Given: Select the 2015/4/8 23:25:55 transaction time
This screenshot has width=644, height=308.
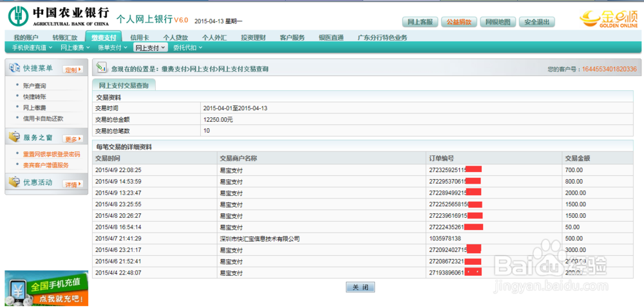Looking at the screenshot, I should 118,204.
